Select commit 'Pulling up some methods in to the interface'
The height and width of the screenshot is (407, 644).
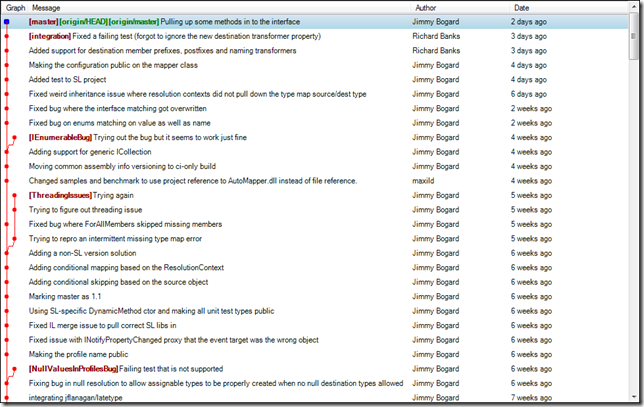(x=230, y=22)
